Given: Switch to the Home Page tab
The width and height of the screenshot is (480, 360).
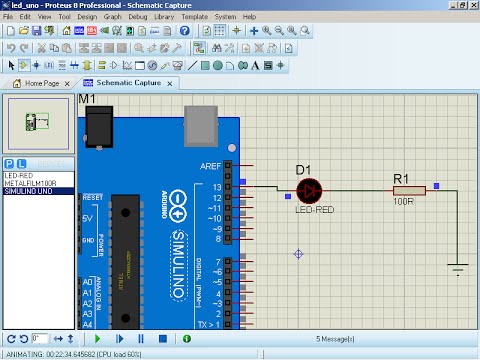Looking at the screenshot, I should click(x=42, y=83).
